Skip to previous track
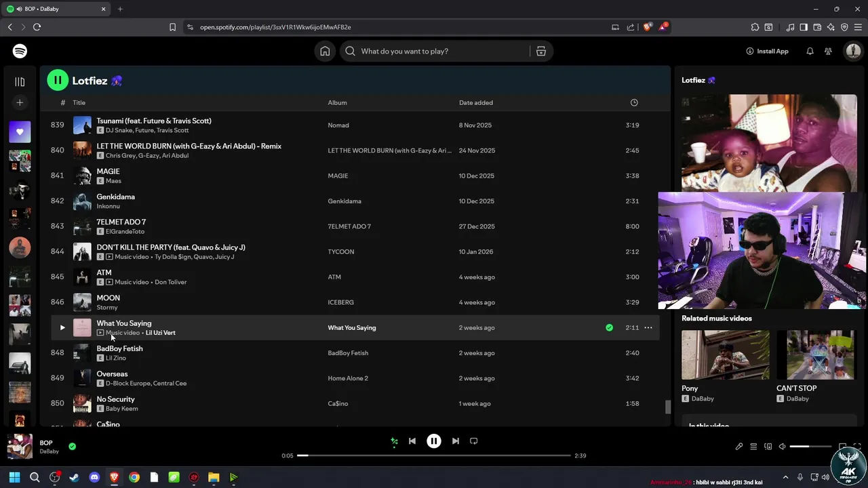 pos(412,441)
